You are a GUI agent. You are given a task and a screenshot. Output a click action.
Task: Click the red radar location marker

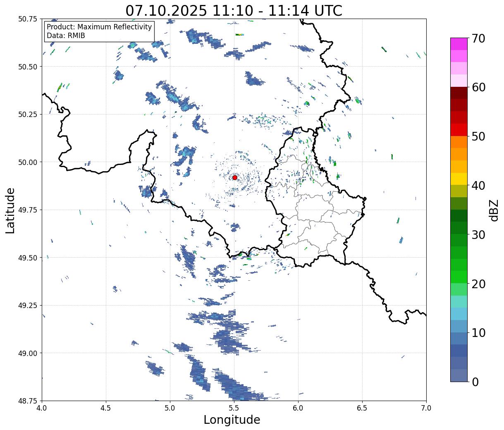tap(235, 177)
